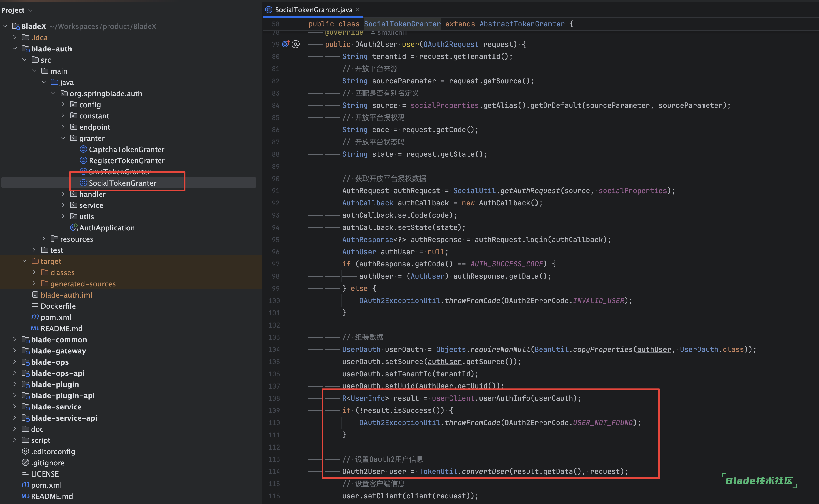The height and width of the screenshot is (504, 819).
Task: Expand the service package
Action: tap(63, 205)
